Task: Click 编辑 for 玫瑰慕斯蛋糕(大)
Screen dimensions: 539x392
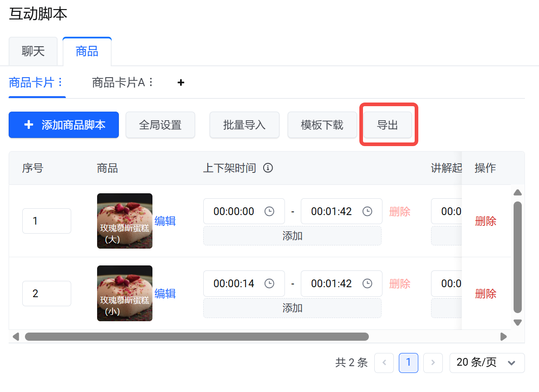Action: click(x=165, y=221)
